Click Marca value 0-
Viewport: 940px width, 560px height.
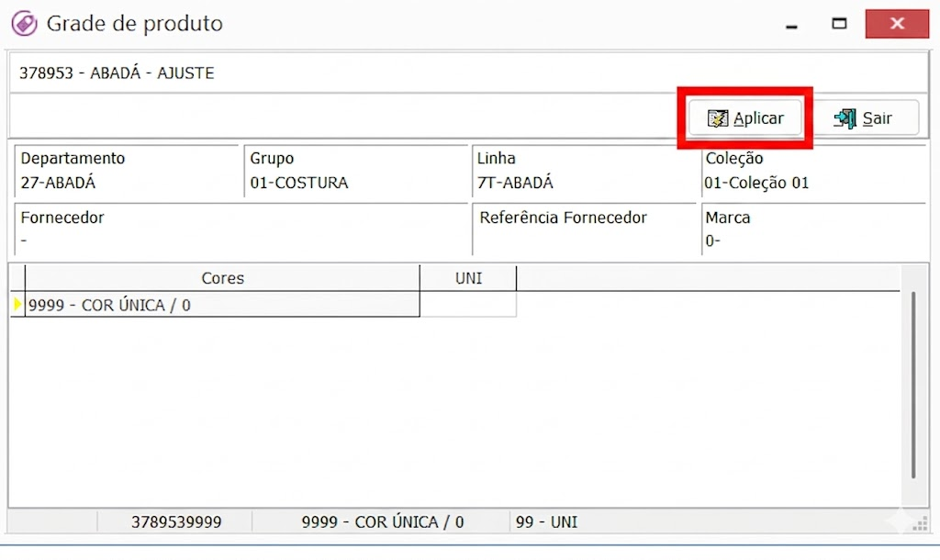[712, 241]
